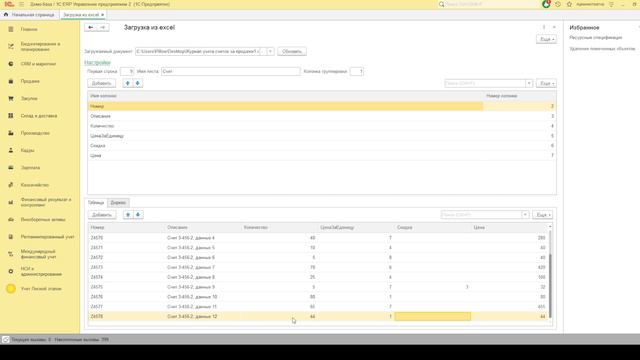Focus the Имя листа input field
640x360 pixels.
coord(231,71)
